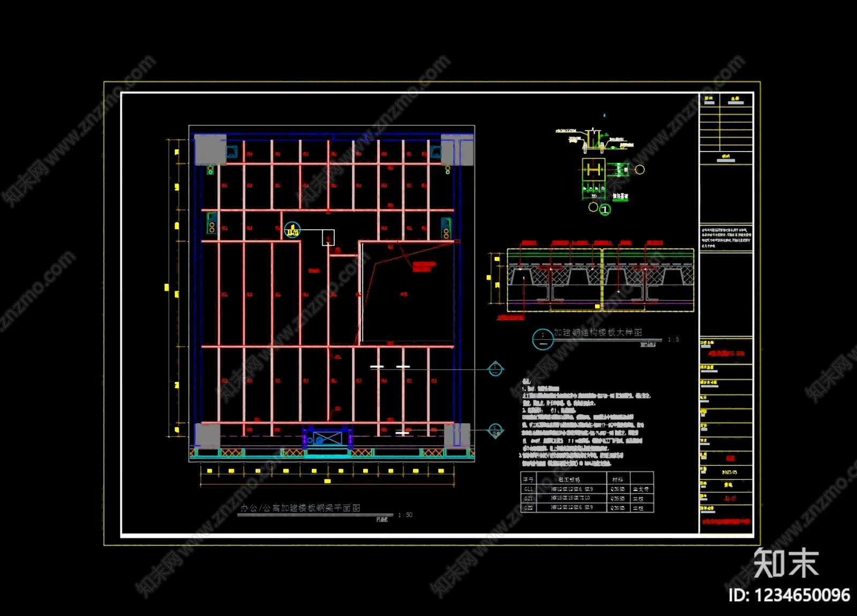This screenshot has width=857, height=616.
Task: Click the yellow I-beam column section symbol
Action: (593, 170)
